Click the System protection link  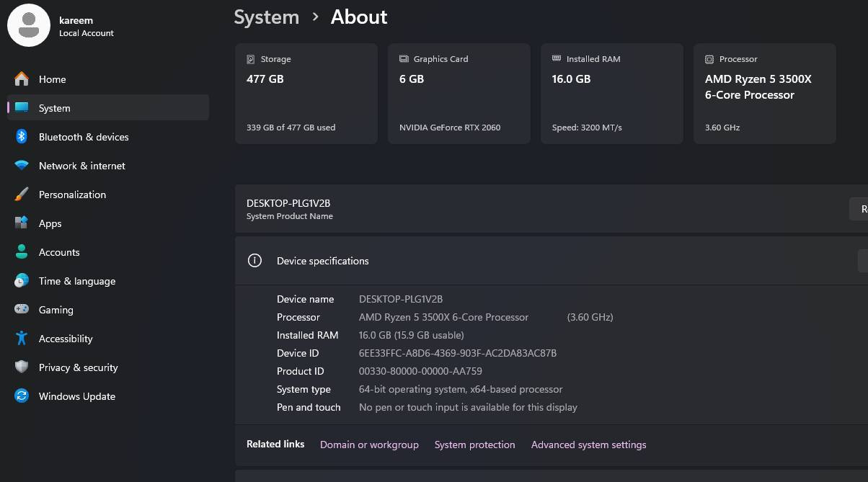[x=474, y=445]
